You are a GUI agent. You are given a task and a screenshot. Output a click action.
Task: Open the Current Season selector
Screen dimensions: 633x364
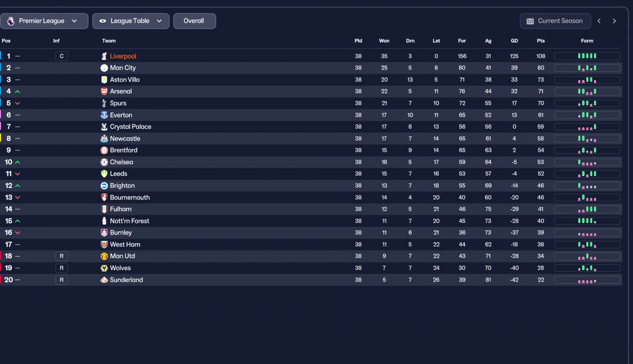[555, 21]
